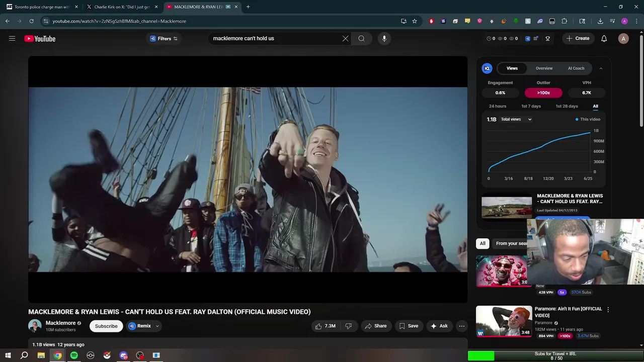
Task: Open the Total views dropdown
Action: [516, 119]
